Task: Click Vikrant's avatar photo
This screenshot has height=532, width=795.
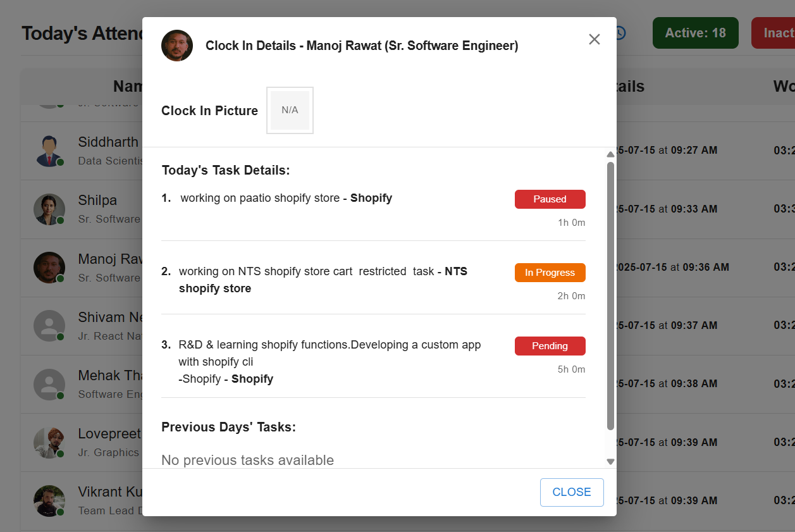Action: click(49, 501)
